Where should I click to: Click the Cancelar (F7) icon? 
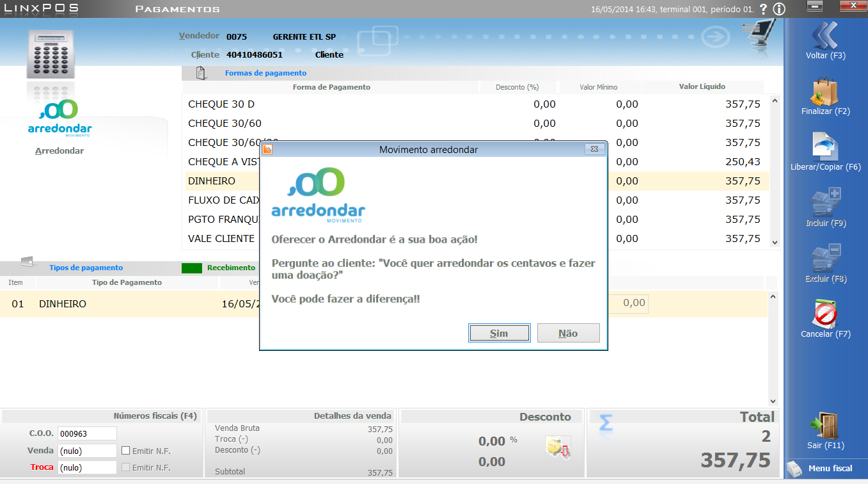coord(825,314)
